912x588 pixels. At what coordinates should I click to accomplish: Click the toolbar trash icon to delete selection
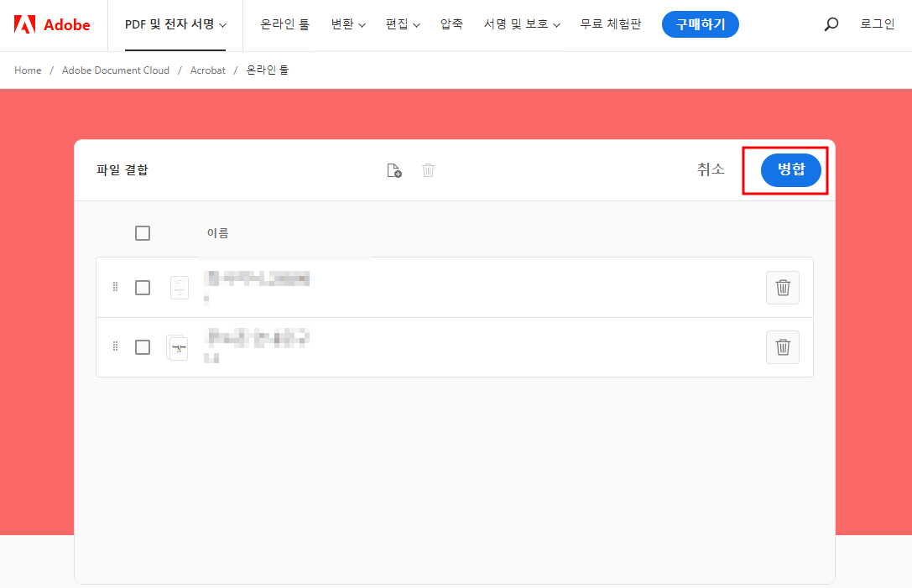[x=428, y=169]
